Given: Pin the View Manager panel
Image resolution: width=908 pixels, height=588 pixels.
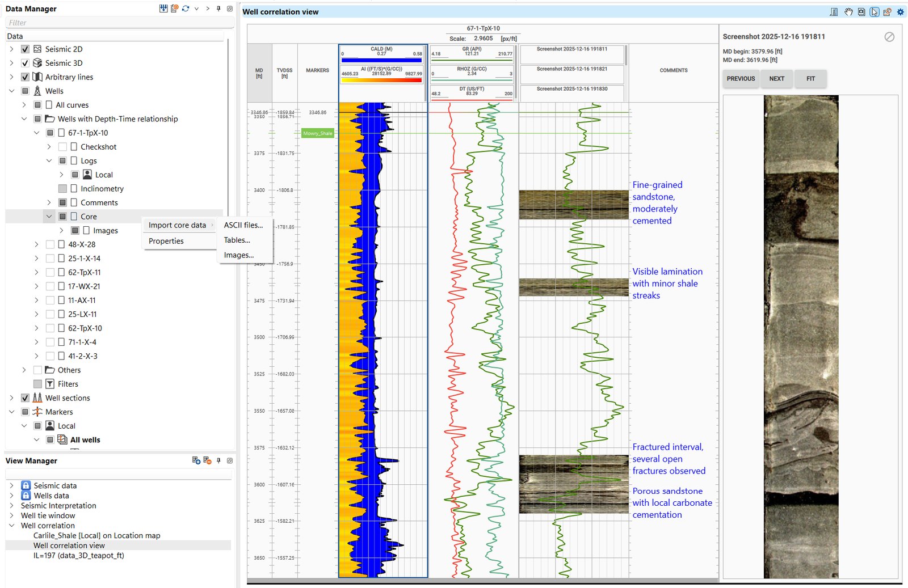Looking at the screenshot, I should tap(218, 460).
